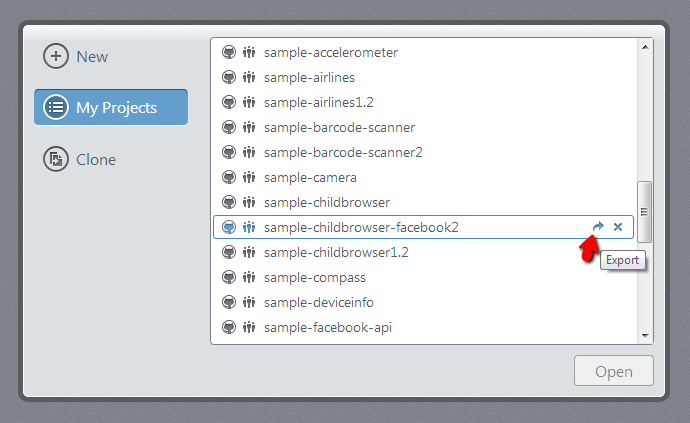Choose sample-childbrowser1.2 from the list
Viewport: 690px width, 423px height.
423,252
